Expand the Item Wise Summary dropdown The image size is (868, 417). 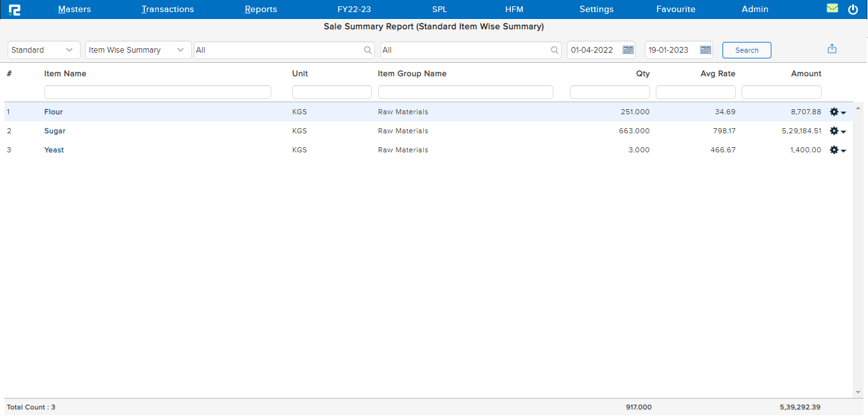138,50
